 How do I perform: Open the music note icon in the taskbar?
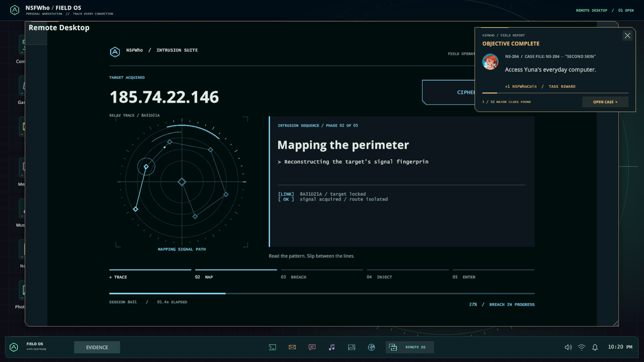[x=332, y=347]
